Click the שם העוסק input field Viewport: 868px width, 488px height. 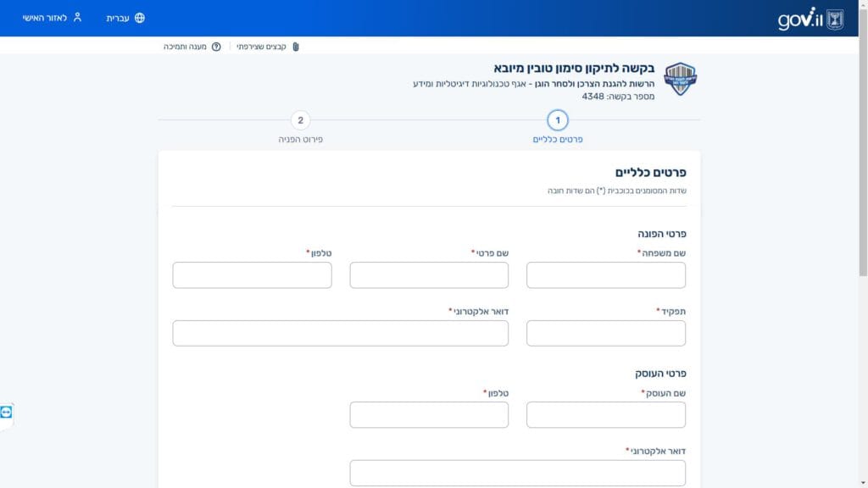click(x=605, y=414)
